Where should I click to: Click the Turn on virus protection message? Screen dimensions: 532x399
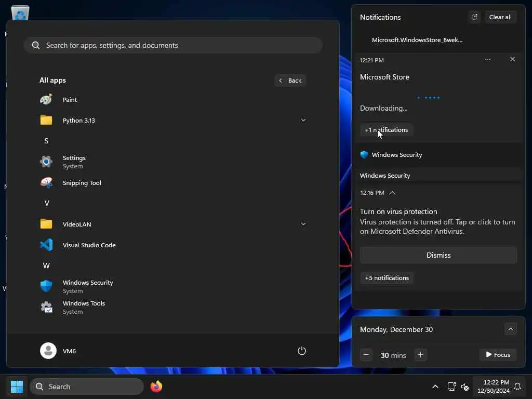[x=437, y=221]
